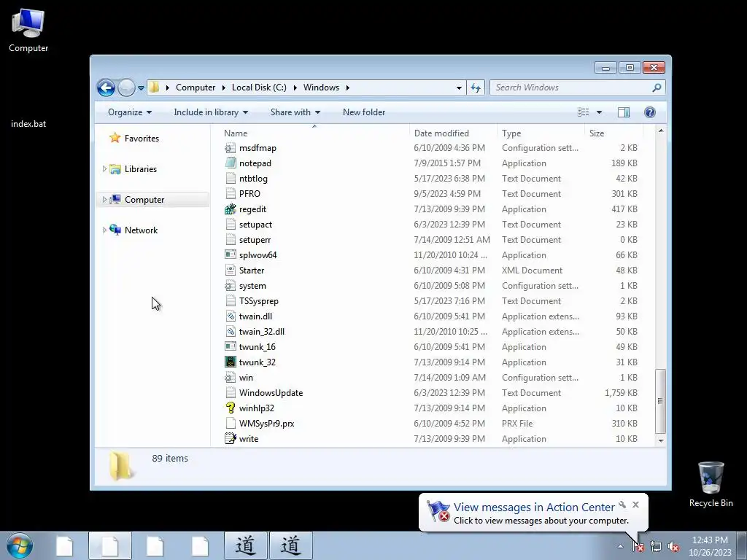Open the view options dropdown arrow
The width and height of the screenshot is (747, 560).
tap(600, 112)
